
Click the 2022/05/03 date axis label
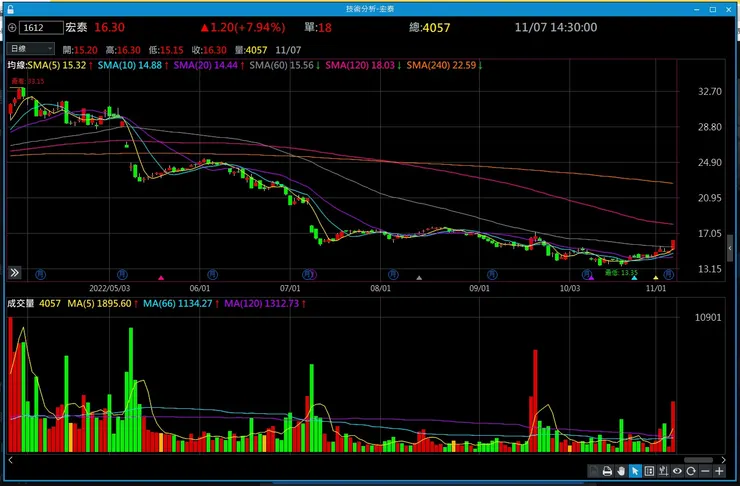click(109, 288)
